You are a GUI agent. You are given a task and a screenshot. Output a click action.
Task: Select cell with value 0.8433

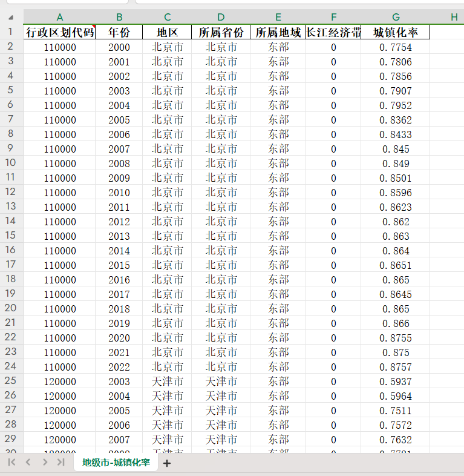pyautogui.click(x=396, y=135)
